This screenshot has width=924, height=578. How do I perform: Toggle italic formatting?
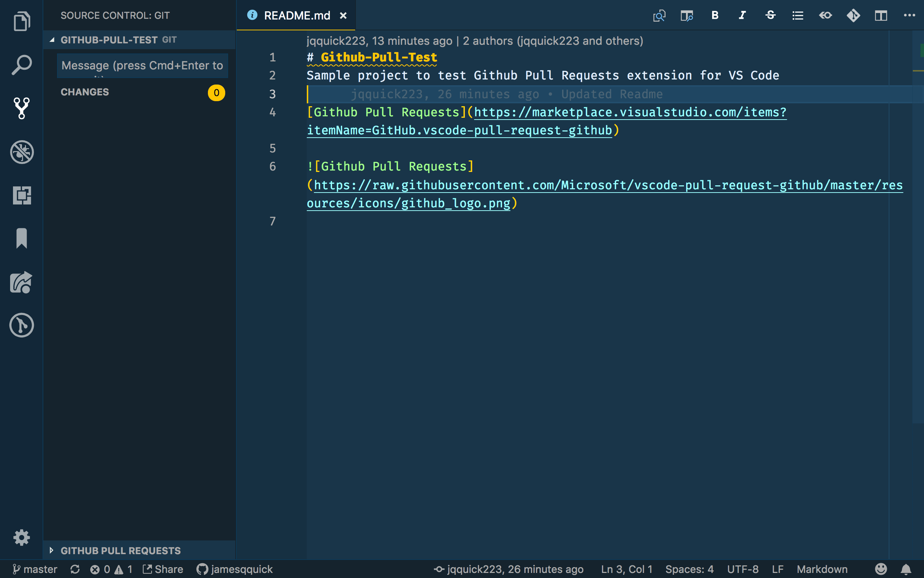click(742, 15)
